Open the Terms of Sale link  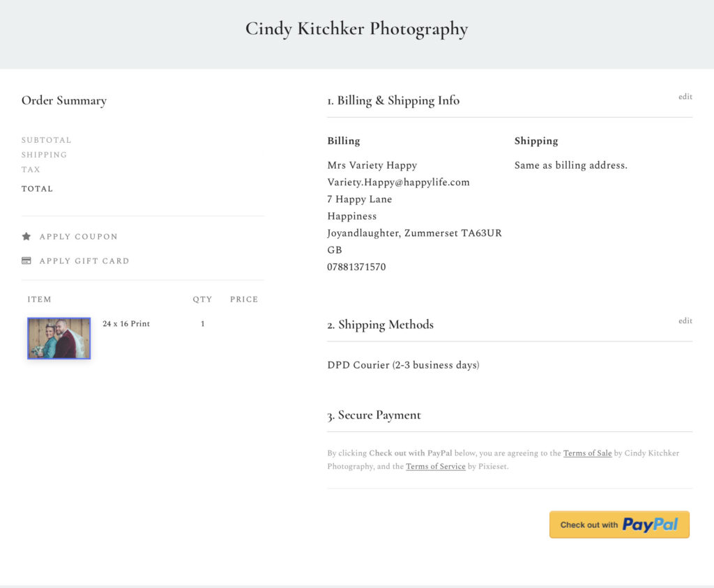587,454
